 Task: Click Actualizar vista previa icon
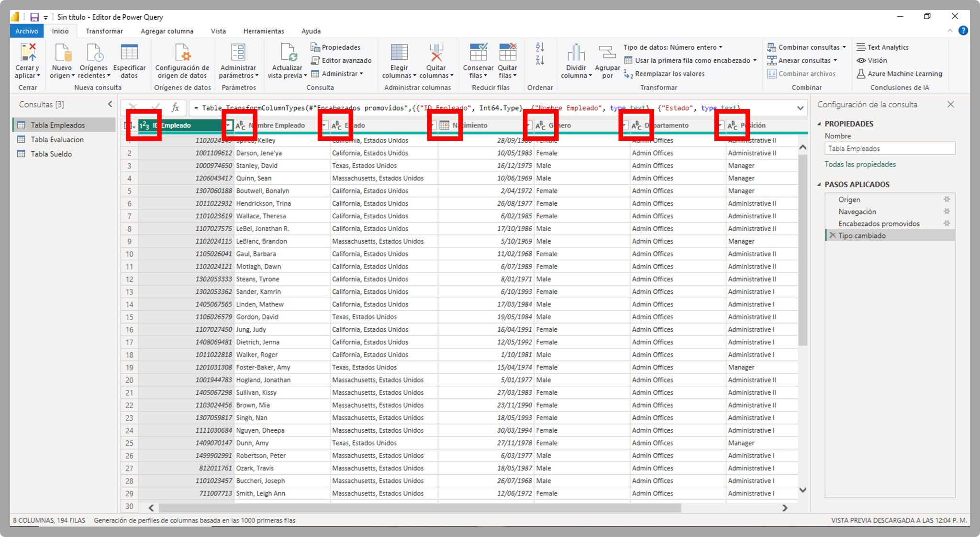289,53
